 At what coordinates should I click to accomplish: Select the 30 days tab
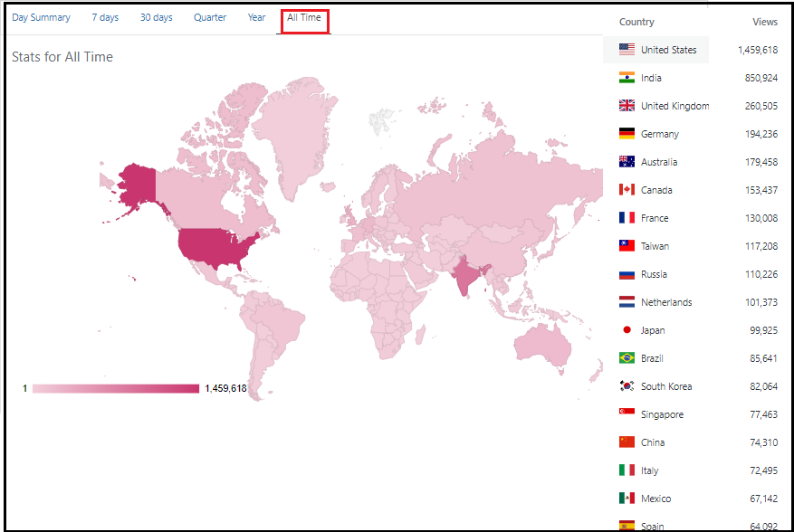(x=156, y=18)
